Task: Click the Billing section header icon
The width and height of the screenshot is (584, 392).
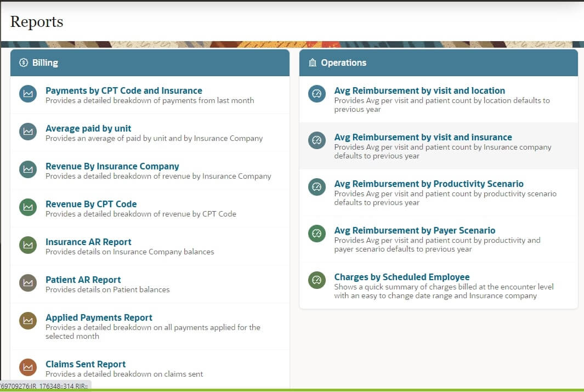Action: 22,63
